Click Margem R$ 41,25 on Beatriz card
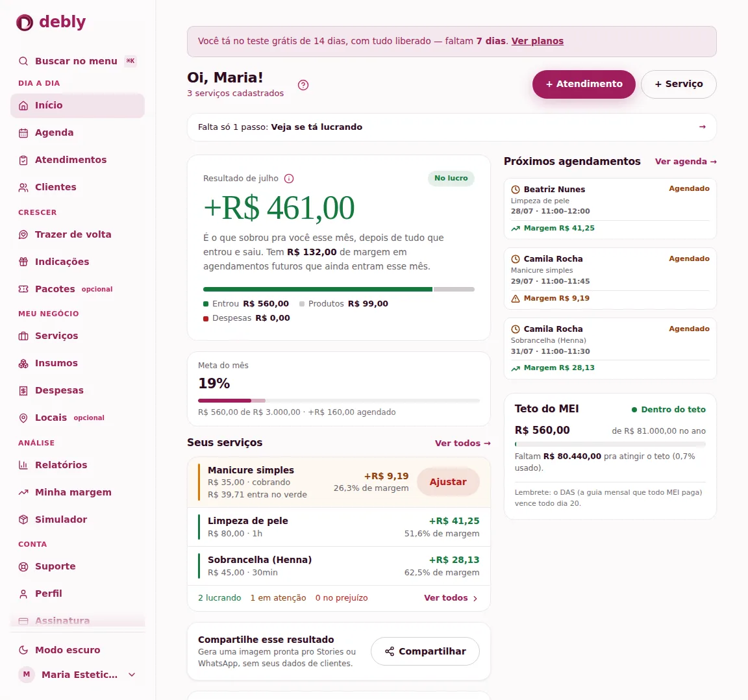 [553, 228]
